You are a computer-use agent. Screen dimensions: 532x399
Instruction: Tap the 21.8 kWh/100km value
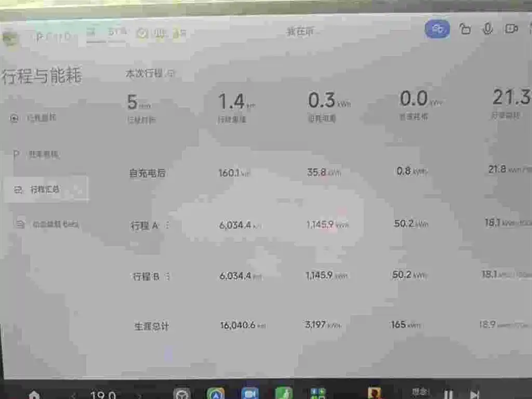510,169
